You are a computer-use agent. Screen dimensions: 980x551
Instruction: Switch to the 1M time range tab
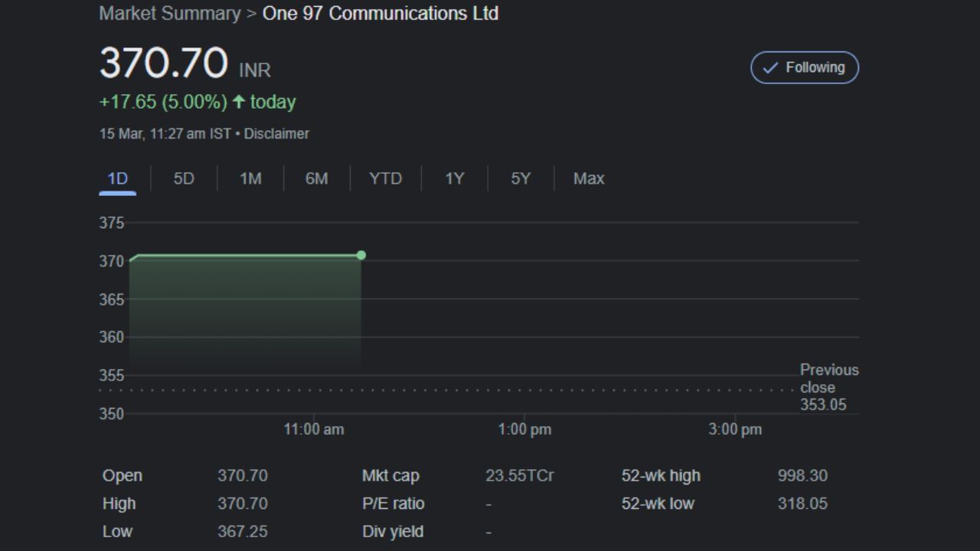250,178
